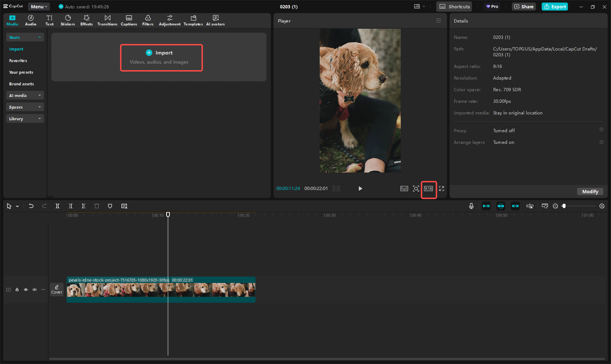Add a marker with the shield icon
Viewport: 611px width, 364px height.
pos(110,206)
